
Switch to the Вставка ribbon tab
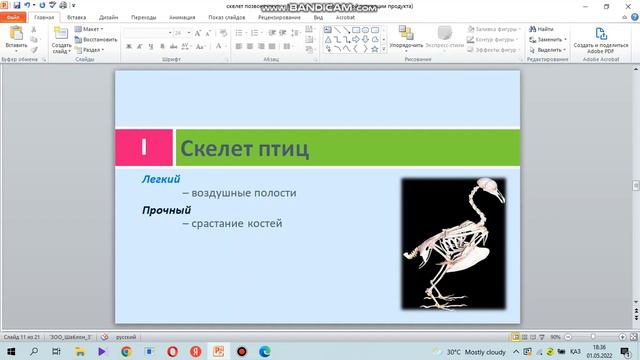(76, 17)
